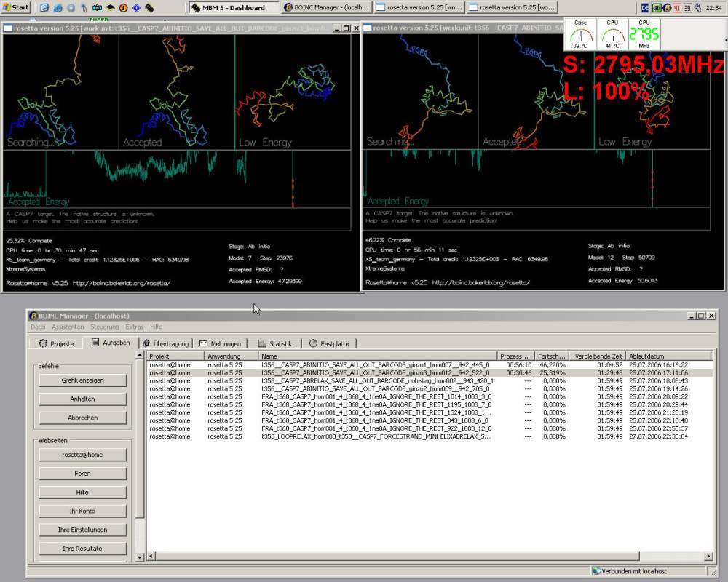The height and width of the screenshot is (582, 728).
Task: Click the connection status icon in status bar
Action: pos(597,571)
